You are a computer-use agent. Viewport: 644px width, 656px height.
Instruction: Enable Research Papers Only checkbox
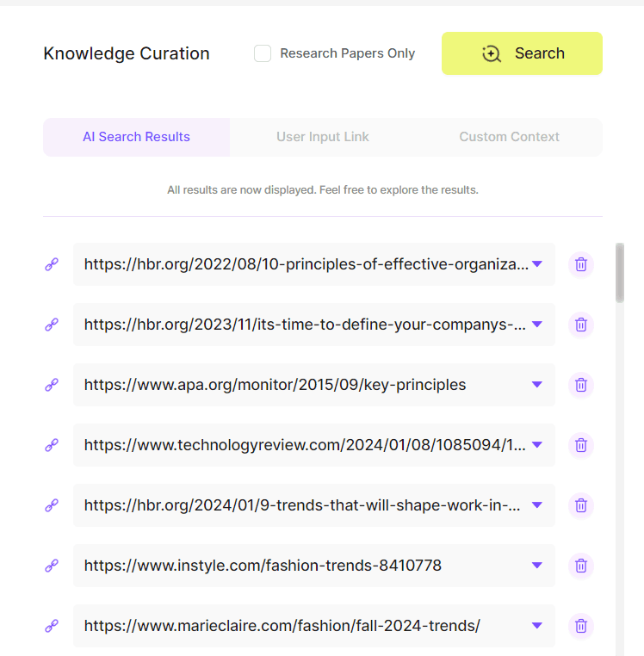point(263,53)
